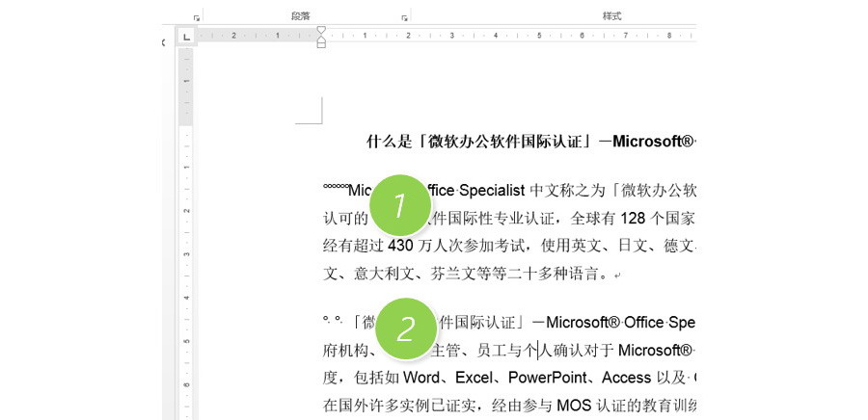
Task: Open the font group dialog launcher left of 段落
Action: tap(197, 17)
